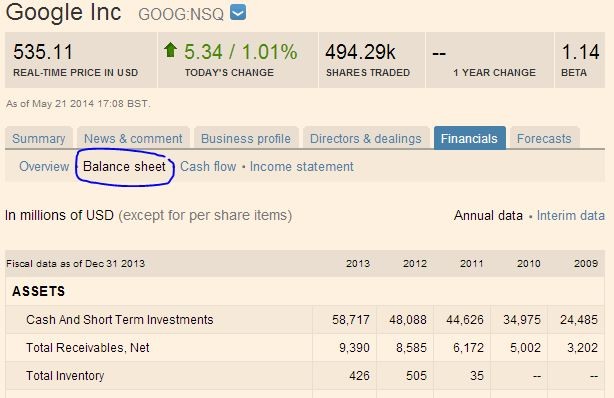Open the dropdown arrow beside GOOG:NSQ
This screenshot has width=614, height=398.
point(238,13)
